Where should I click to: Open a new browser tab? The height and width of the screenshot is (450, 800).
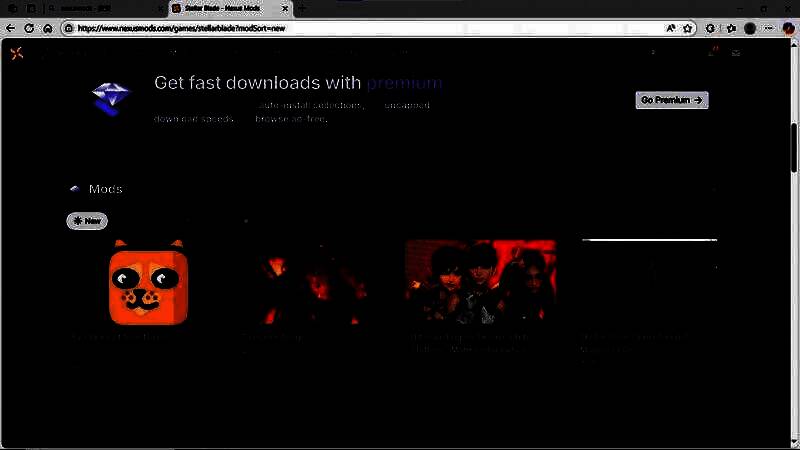[x=303, y=8]
